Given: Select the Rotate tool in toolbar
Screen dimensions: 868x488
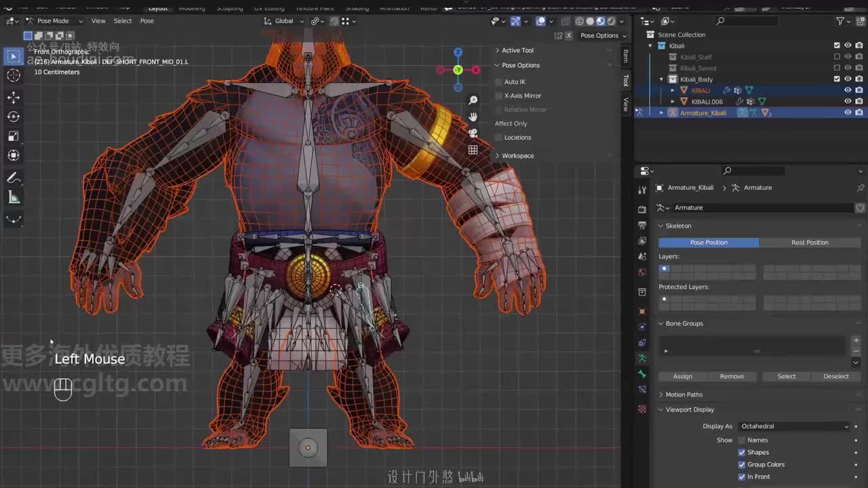Looking at the screenshot, I should click(x=14, y=117).
